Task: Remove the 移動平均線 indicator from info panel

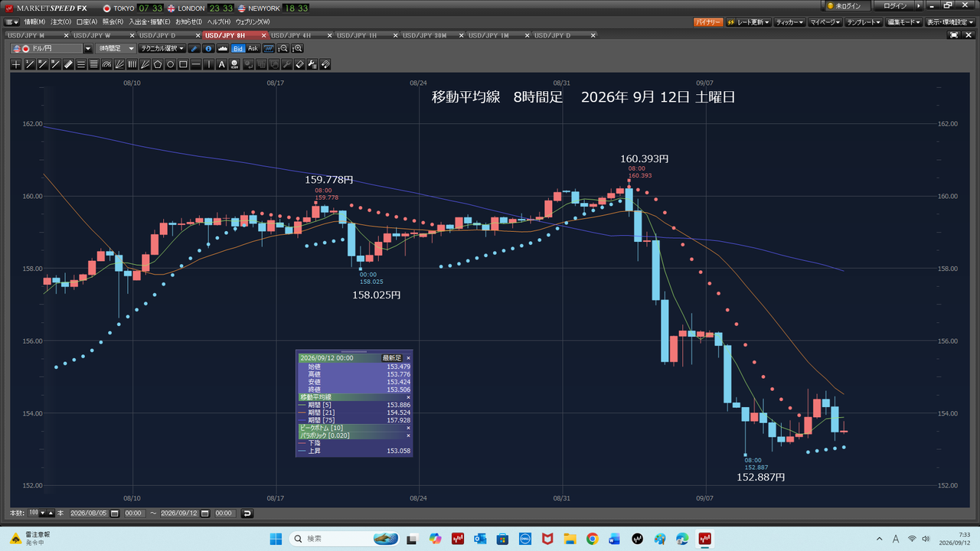Action: (408, 397)
